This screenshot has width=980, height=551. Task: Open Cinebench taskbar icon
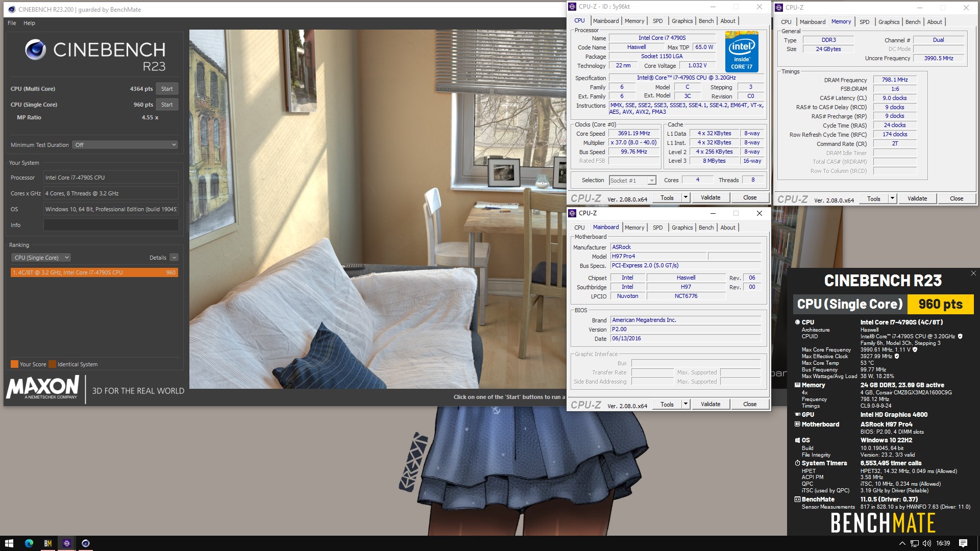[85, 543]
